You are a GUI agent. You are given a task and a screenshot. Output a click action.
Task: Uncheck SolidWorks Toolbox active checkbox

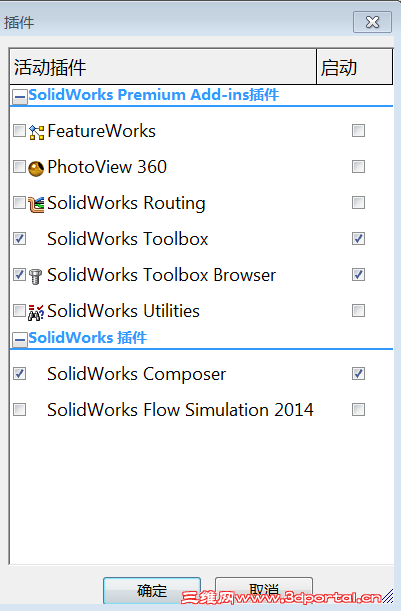click(x=19, y=238)
